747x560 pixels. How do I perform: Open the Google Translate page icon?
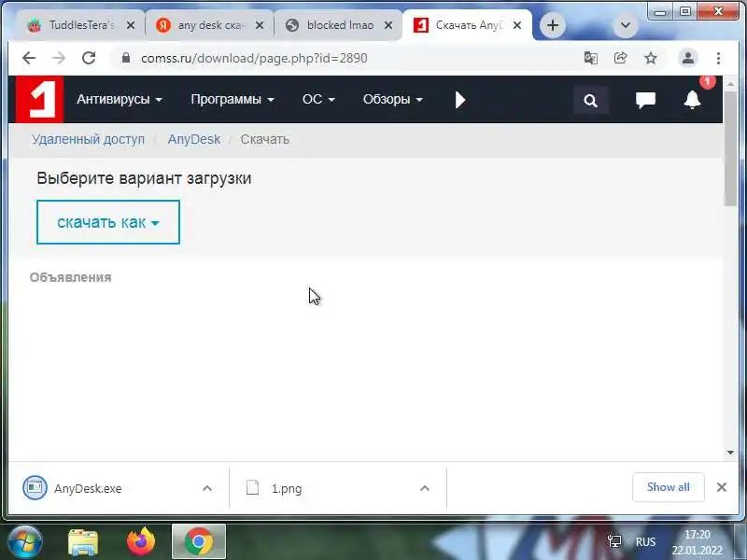[591, 58]
